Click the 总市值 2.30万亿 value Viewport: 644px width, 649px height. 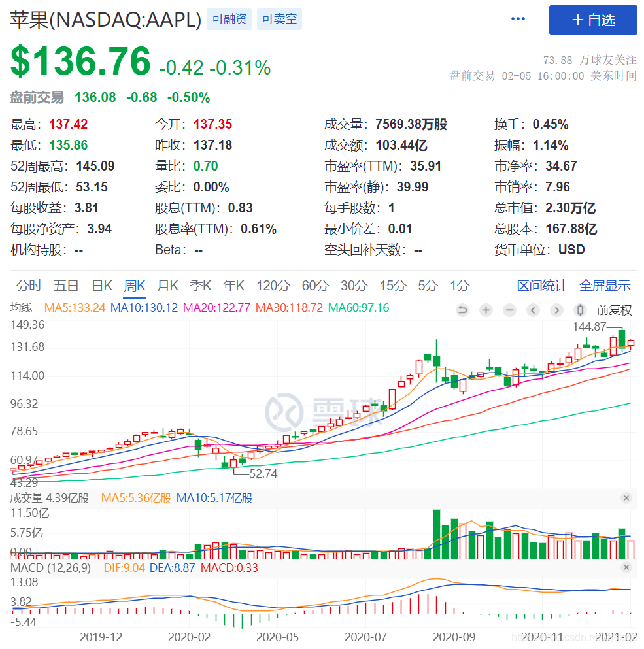coord(571,208)
